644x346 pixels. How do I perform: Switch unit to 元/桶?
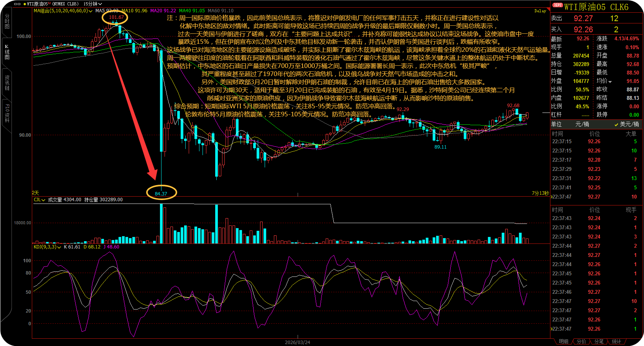point(582,124)
